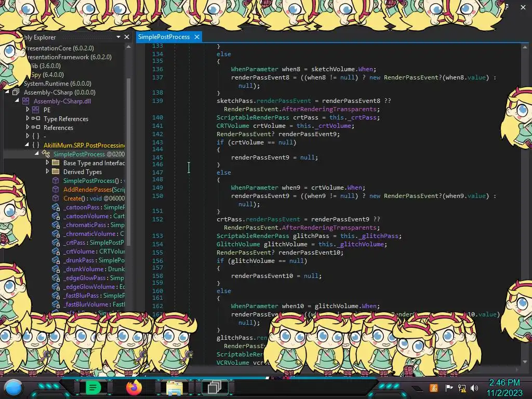Select the _drunkPass field entry
Image resolution: width=532 pixels, height=399 pixels.
click(94, 260)
